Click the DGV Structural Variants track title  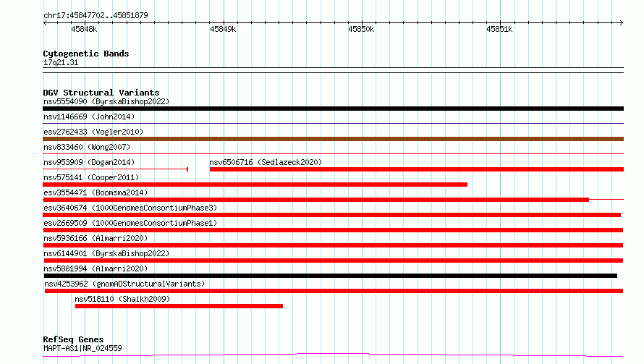click(x=101, y=93)
